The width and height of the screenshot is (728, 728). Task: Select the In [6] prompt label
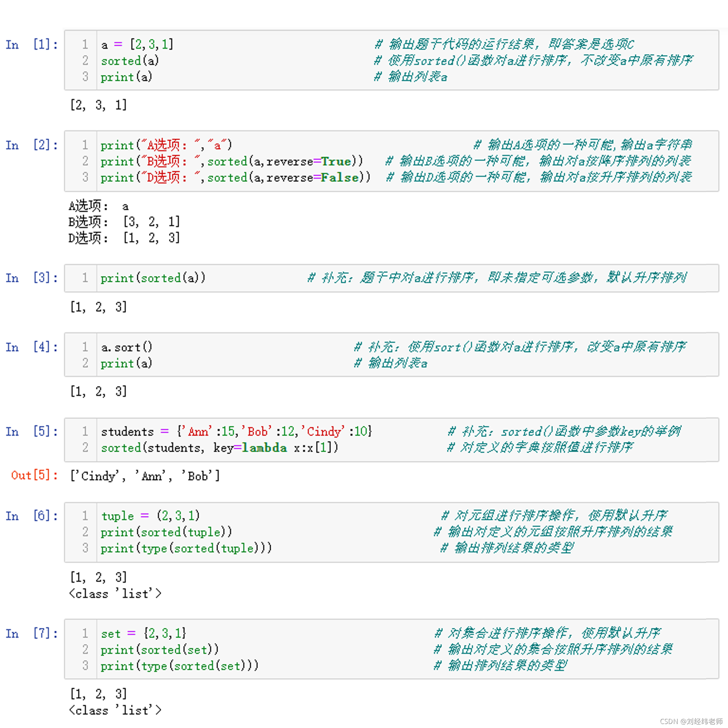[x=32, y=516]
